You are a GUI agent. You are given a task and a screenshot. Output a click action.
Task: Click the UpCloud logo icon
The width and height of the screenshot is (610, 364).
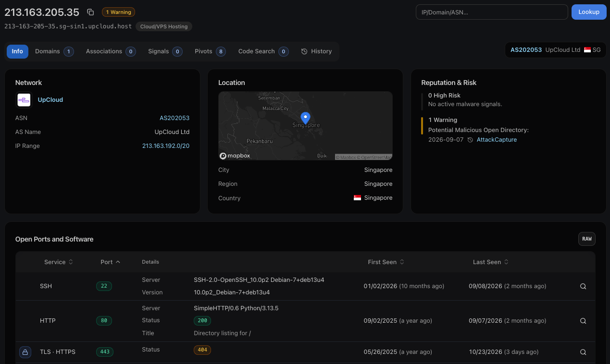[x=24, y=100]
